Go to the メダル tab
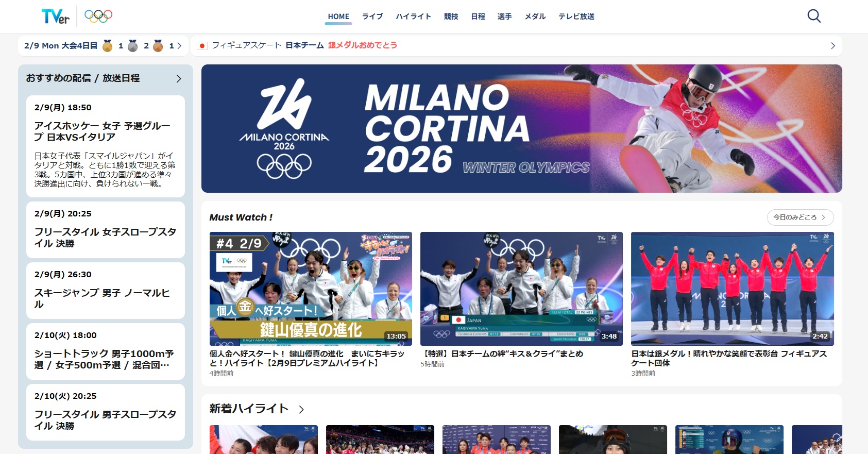This screenshot has width=868, height=454. point(535,16)
